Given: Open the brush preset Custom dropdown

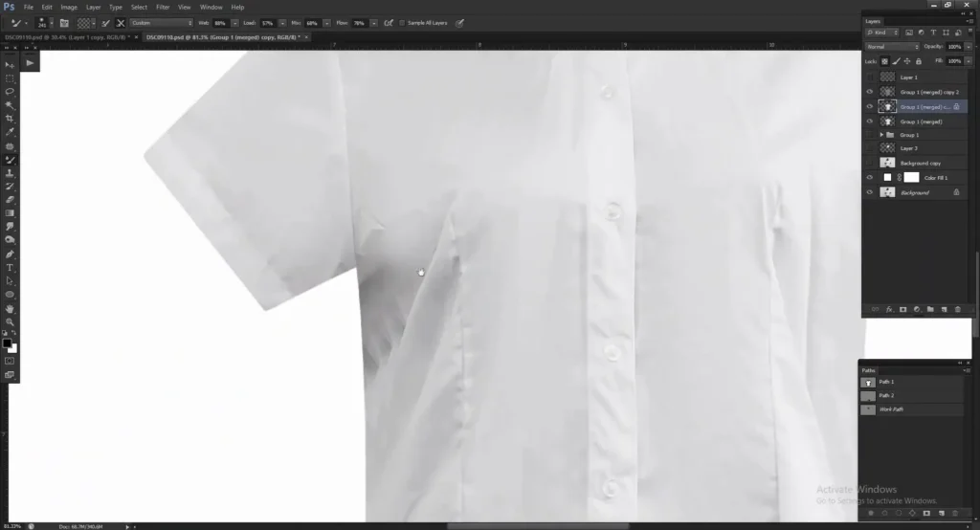Looking at the screenshot, I should click(161, 22).
